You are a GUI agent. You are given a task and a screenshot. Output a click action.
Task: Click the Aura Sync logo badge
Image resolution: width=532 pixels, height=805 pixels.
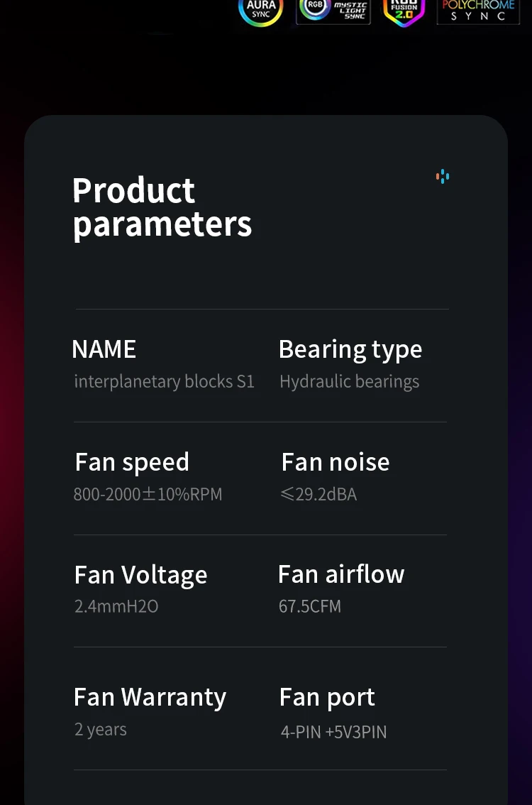pyautogui.click(x=260, y=11)
